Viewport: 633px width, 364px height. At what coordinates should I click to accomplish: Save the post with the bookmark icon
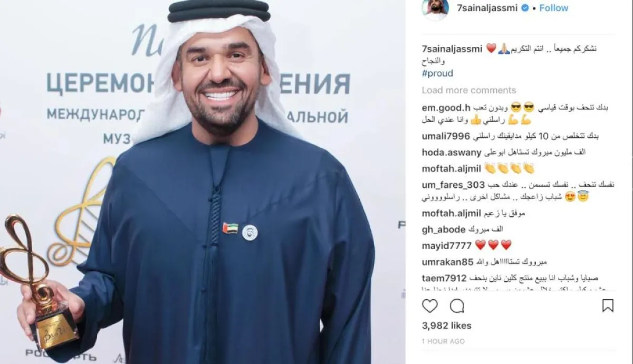tap(608, 306)
